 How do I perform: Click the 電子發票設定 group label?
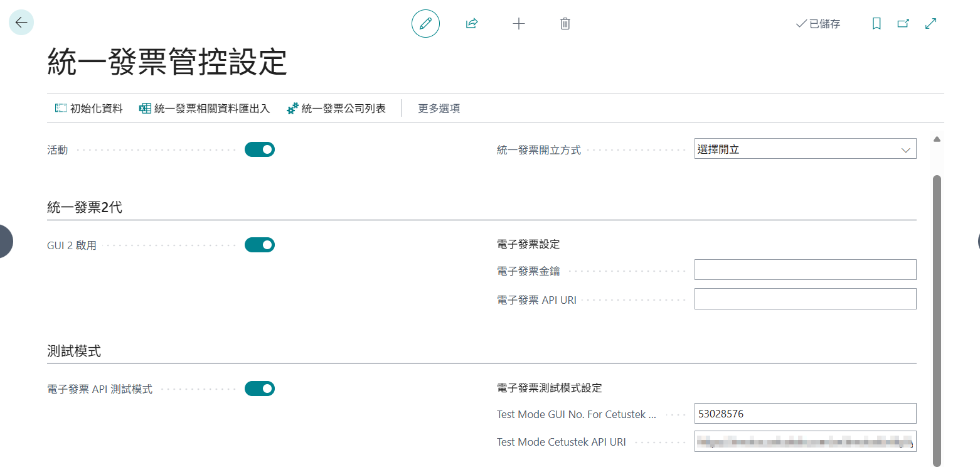(528, 244)
